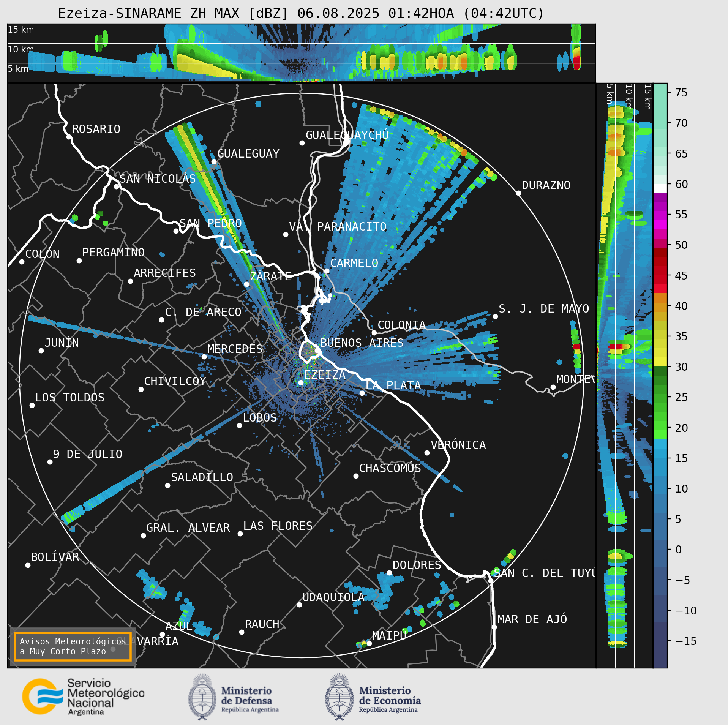Click the GRAL. ALVEAR label

(188, 528)
